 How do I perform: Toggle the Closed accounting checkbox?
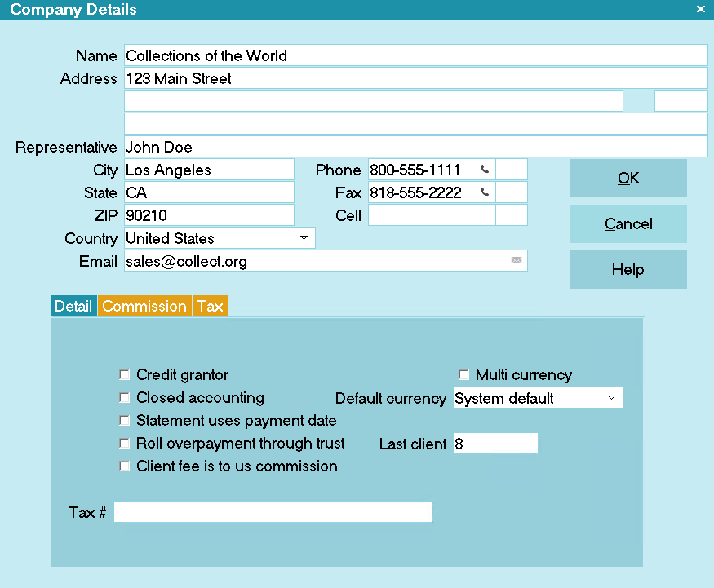point(124,397)
